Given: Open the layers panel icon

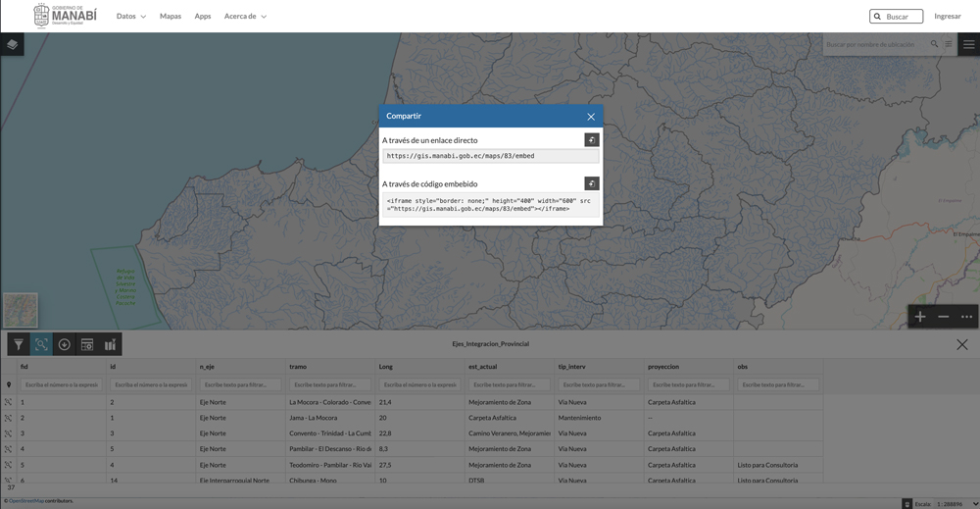Looking at the screenshot, I should point(12,44).
